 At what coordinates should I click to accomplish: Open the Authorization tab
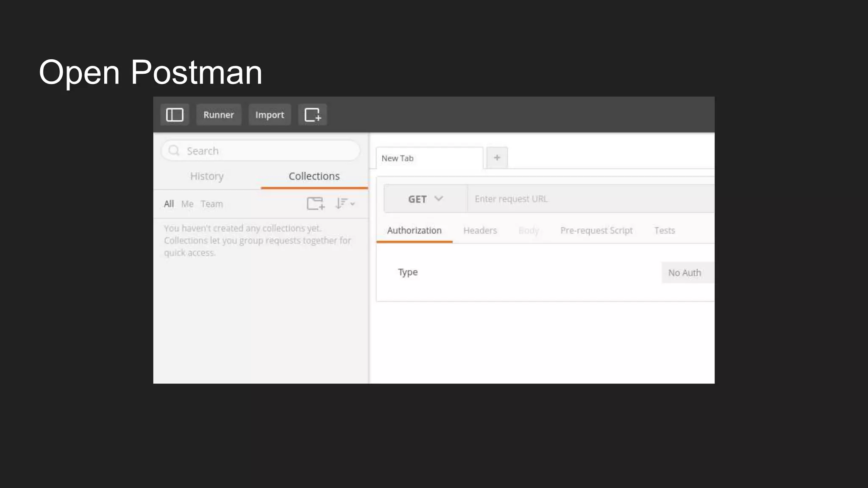click(415, 230)
